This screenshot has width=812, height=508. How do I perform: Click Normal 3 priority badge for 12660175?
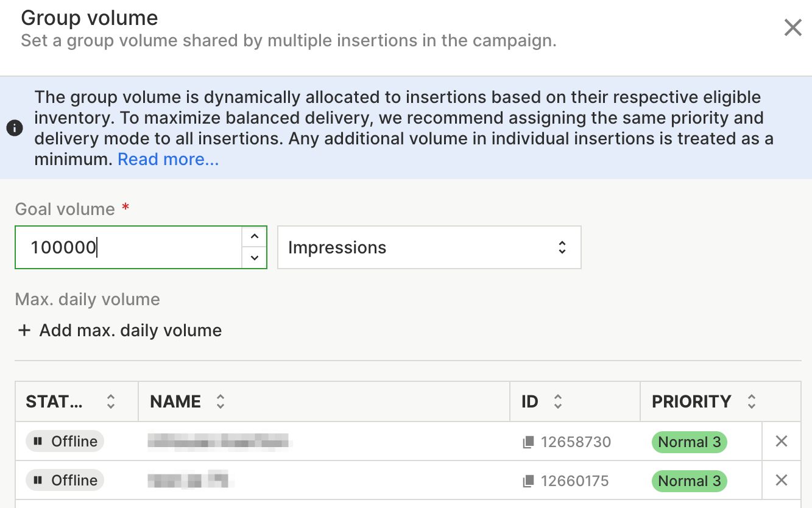tap(689, 481)
